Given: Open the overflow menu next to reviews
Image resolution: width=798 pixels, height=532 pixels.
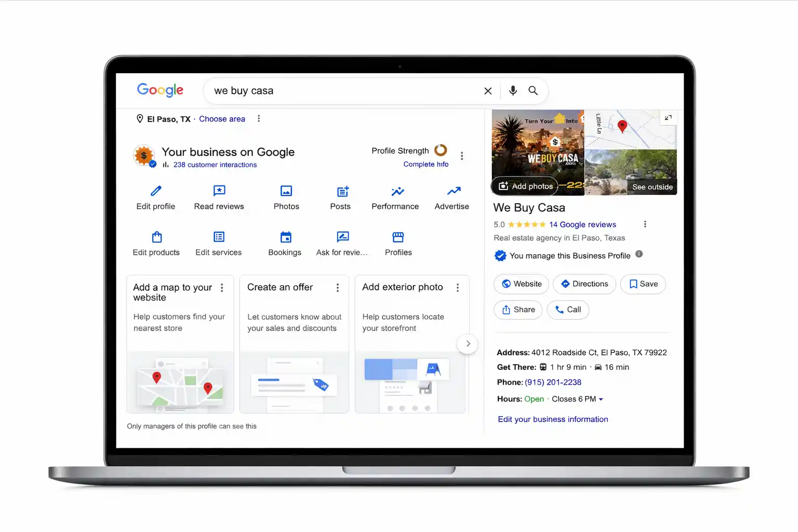Looking at the screenshot, I should (x=645, y=224).
